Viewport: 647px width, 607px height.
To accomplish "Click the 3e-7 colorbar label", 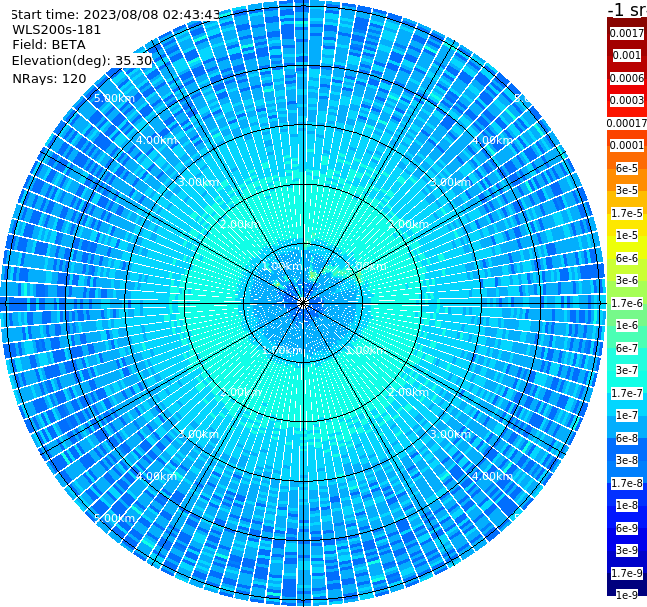I will pos(627,370).
